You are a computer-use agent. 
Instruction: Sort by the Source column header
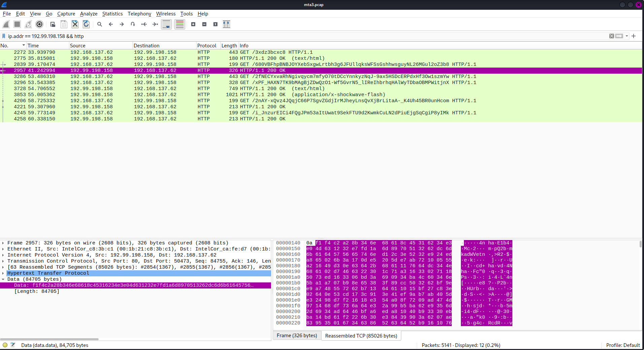[101, 45]
